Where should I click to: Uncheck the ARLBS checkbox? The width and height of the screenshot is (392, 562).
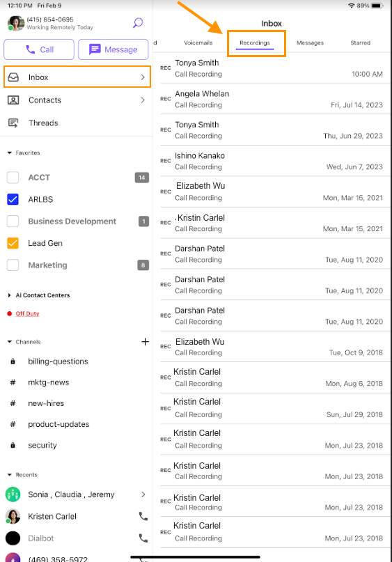[x=13, y=199]
